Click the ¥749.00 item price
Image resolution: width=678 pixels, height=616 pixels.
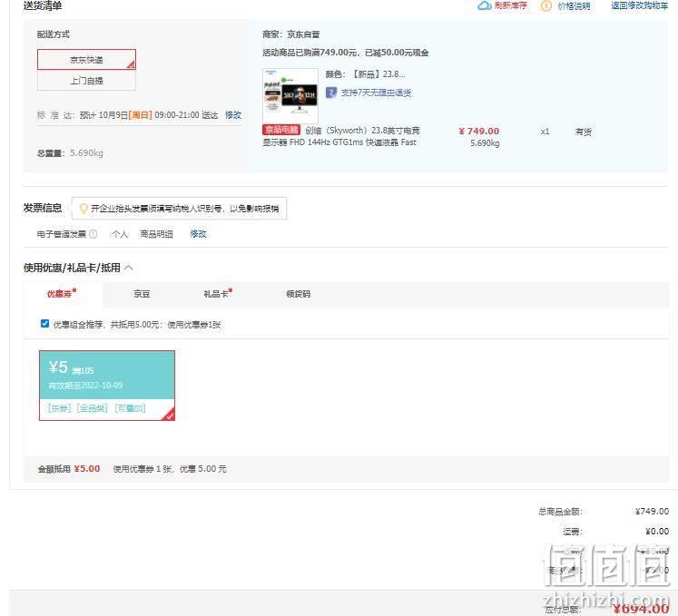(x=478, y=131)
